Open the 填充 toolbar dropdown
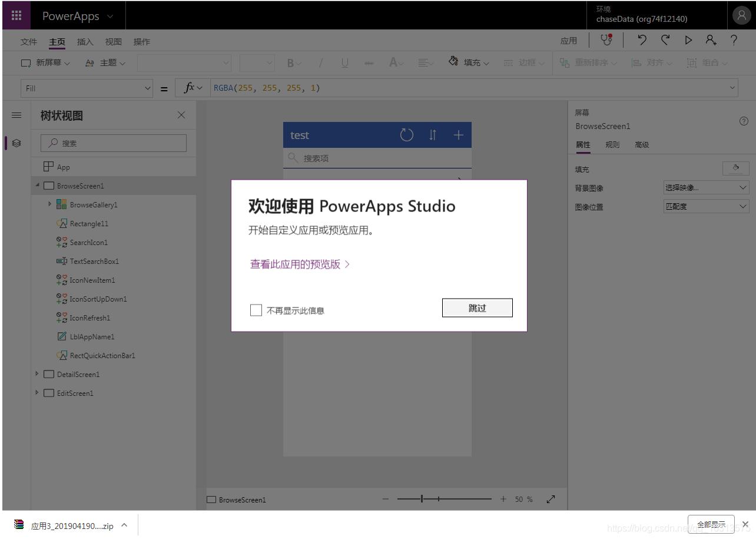756x539 pixels. [x=469, y=62]
